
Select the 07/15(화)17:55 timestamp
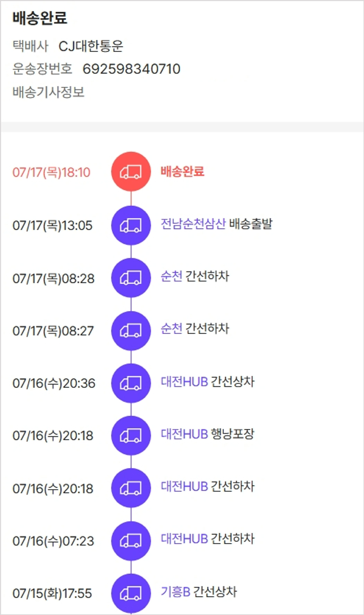52,594
